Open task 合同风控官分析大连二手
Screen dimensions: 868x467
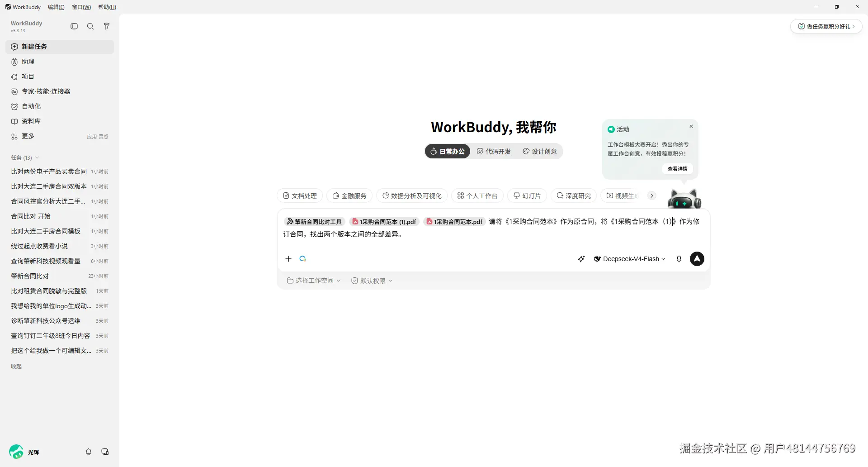pyautogui.click(x=60, y=201)
